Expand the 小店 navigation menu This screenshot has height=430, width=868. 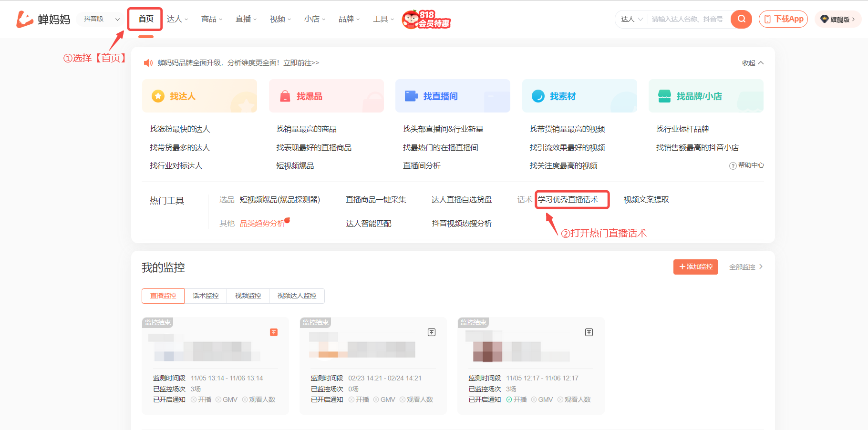315,19
